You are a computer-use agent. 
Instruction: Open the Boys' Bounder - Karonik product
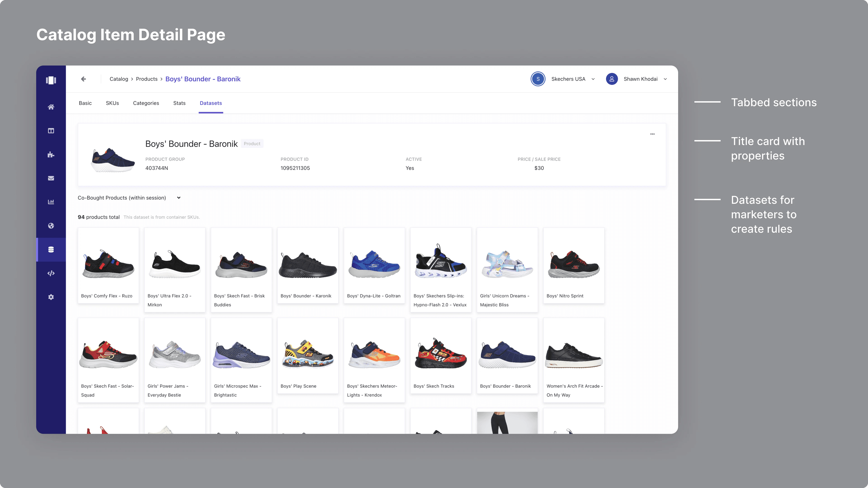click(308, 265)
